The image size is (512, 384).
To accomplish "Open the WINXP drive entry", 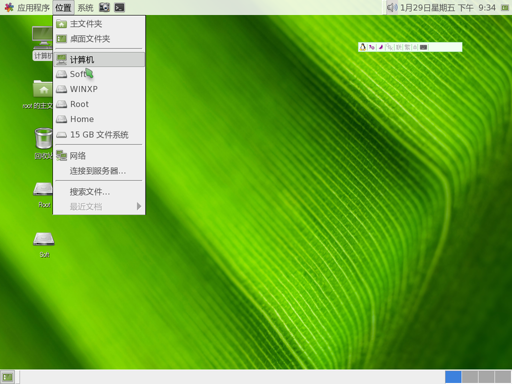I will 99,89.
